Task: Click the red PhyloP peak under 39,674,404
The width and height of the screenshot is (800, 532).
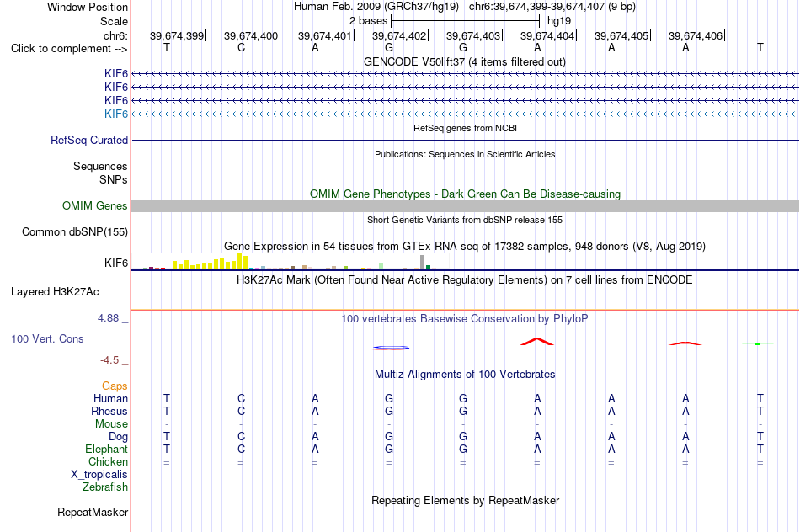Action: pos(536,342)
